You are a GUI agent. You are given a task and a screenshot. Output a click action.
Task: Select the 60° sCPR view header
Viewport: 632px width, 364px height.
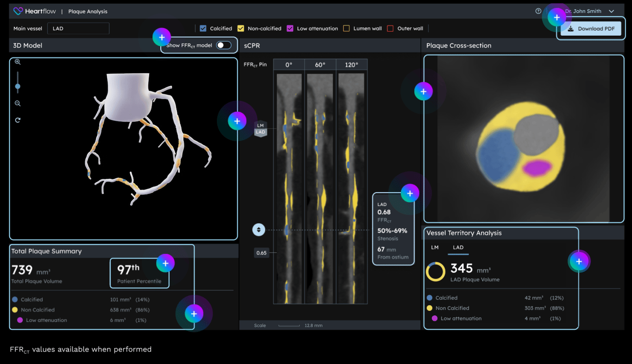pyautogui.click(x=320, y=65)
